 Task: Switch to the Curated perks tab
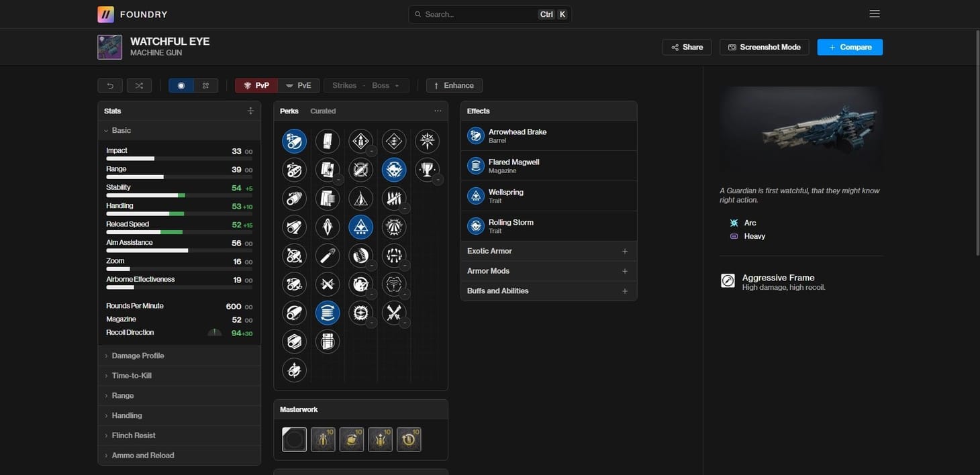(x=323, y=111)
